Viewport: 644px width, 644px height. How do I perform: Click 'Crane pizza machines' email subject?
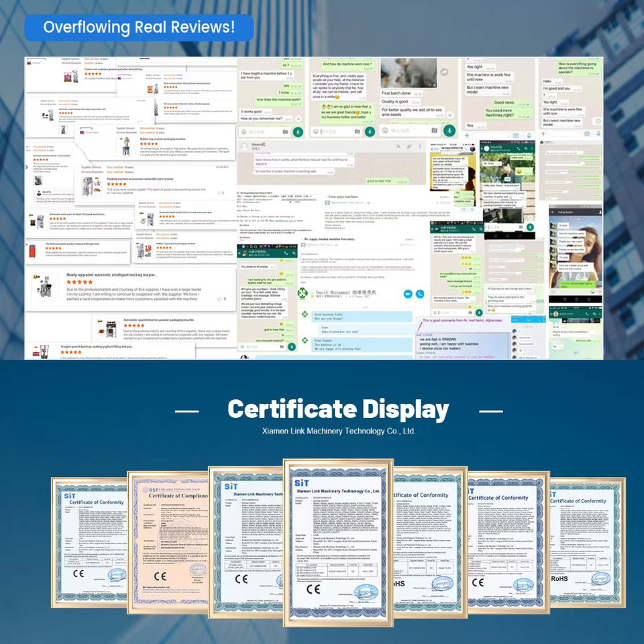pyautogui.click(x=343, y=197)
